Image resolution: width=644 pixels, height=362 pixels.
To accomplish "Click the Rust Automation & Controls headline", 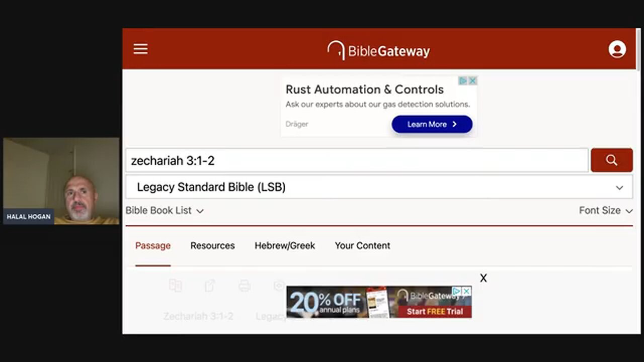I will [x=364, y=89].
